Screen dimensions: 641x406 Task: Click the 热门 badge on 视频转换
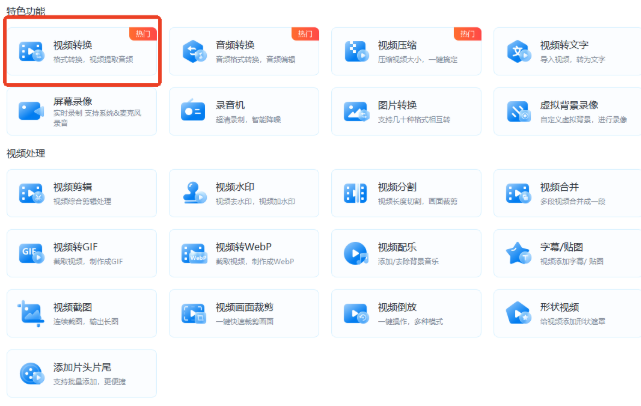(143, 34)
